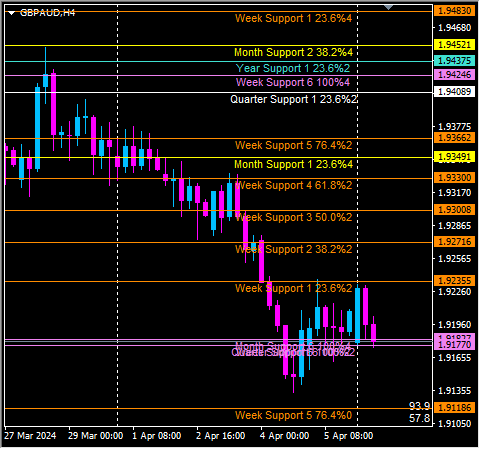The height and width of the screenshot is (449, 480).
Task: Click the 1.91355 price scale value
Action: (454, 391)
